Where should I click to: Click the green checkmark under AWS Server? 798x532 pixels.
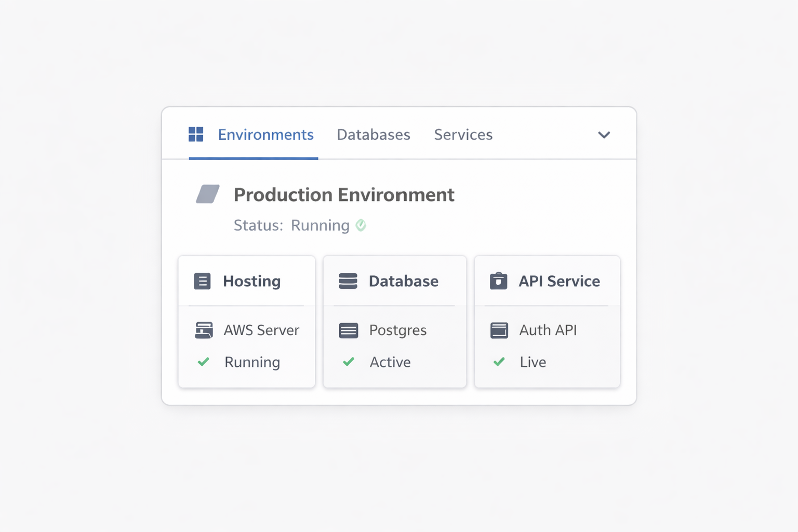coord(203,362)
